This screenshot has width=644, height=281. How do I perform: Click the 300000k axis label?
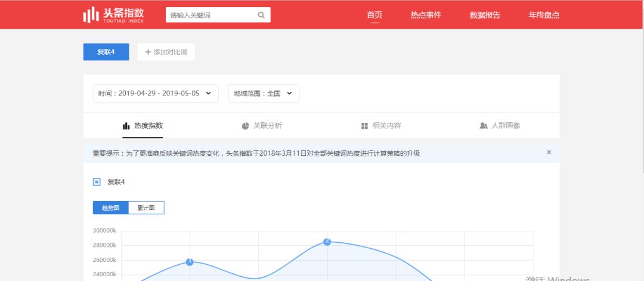[x=105, y=230]
